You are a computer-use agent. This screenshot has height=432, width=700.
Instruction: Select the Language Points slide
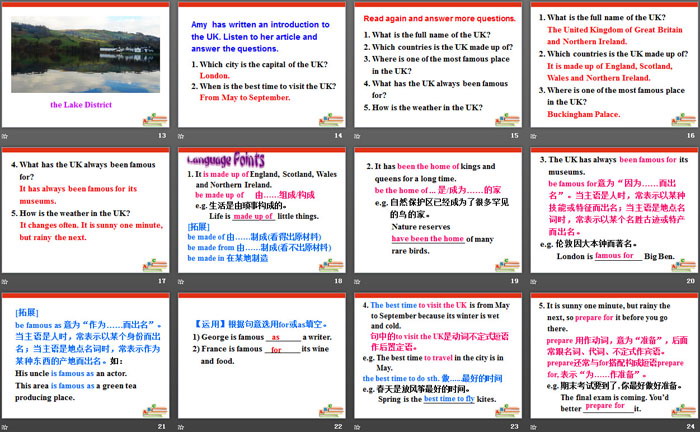260,210
